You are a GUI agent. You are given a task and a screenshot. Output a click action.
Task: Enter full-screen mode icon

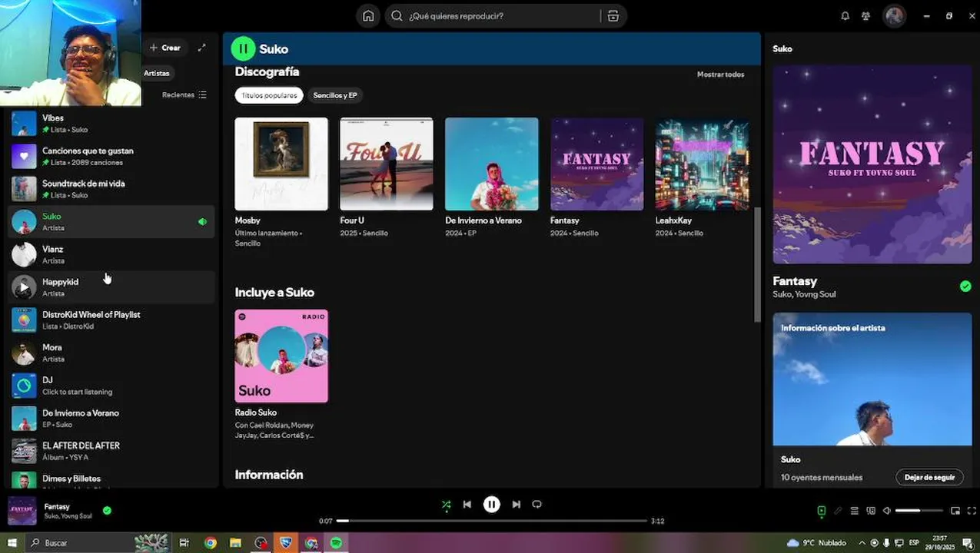pyautogui.click(x=972, y=511)
